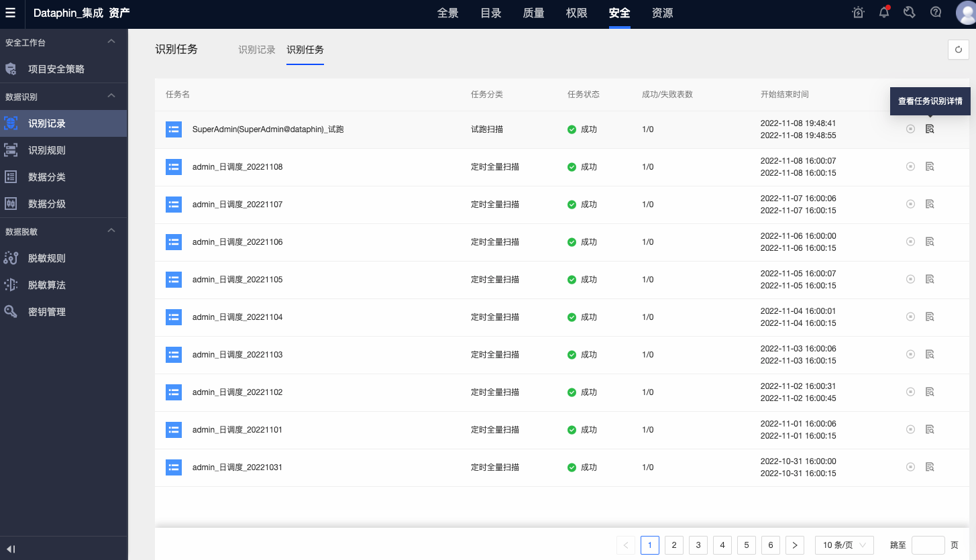This screenshot has height=560, width=976.
Task: Open the 质量 menu in top bar
Action: pos(533,13)
